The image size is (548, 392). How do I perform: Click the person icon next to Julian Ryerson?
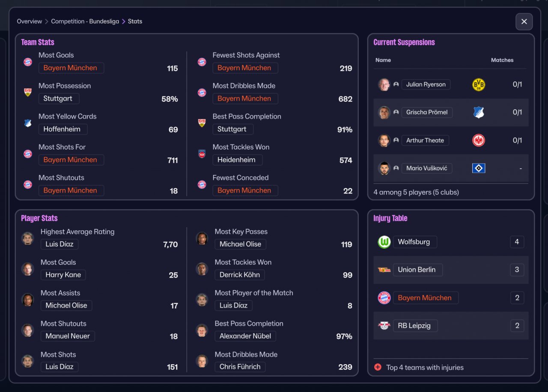396,85
